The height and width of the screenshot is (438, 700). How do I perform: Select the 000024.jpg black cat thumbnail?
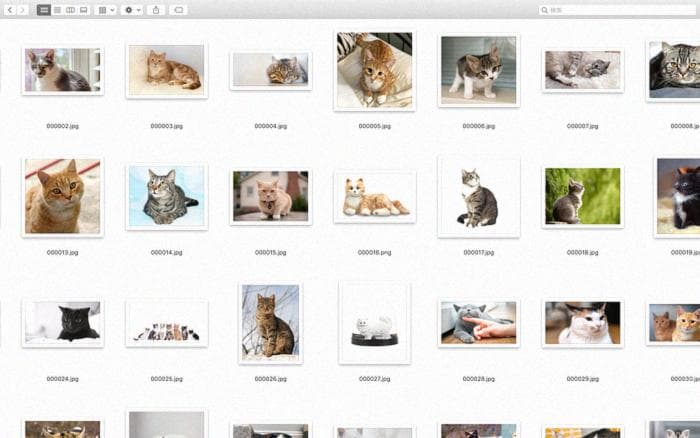coord(62,322)
